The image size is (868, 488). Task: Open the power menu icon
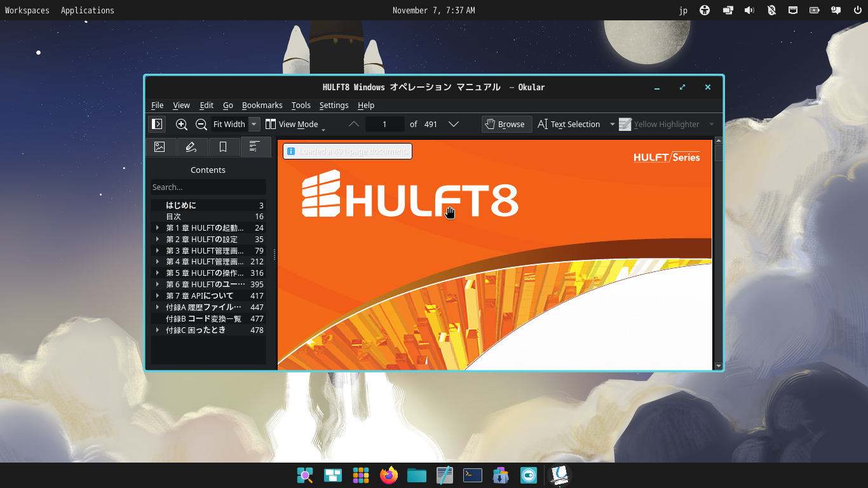coord(857,10)
